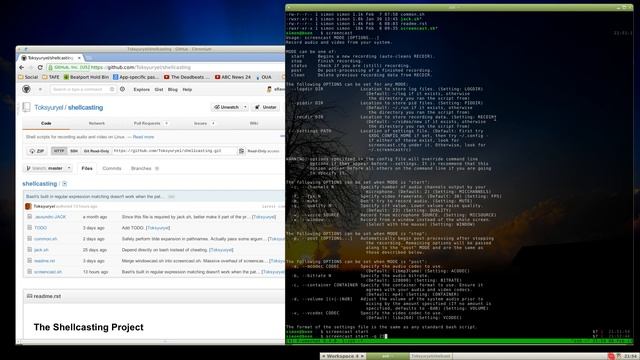Click the Unwatch button
Viewport: 640px width, 360px height.
pyautogui.click(x=227, y=107)
